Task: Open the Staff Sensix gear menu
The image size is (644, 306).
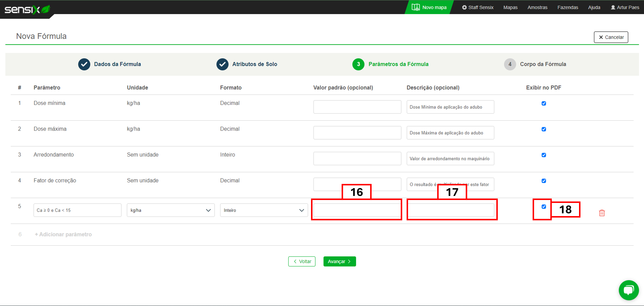Action: pyautogui.click(x=477, y=7)
